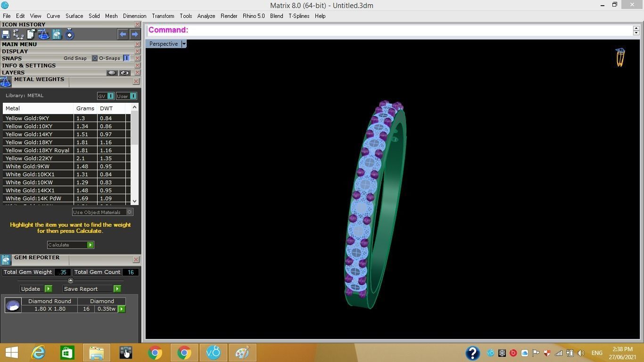Click the Beats Audio tray icon
This screenshot has height=362, width=644.
513,353
